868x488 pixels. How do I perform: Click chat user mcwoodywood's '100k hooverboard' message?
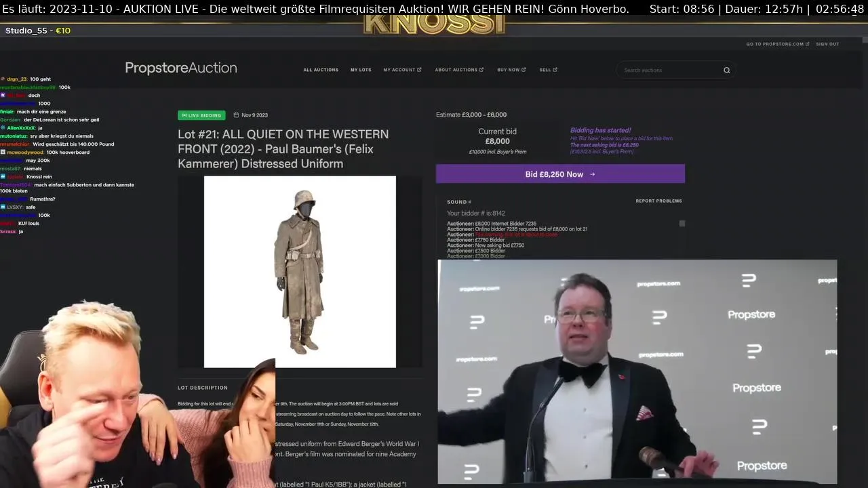(68, 152)
